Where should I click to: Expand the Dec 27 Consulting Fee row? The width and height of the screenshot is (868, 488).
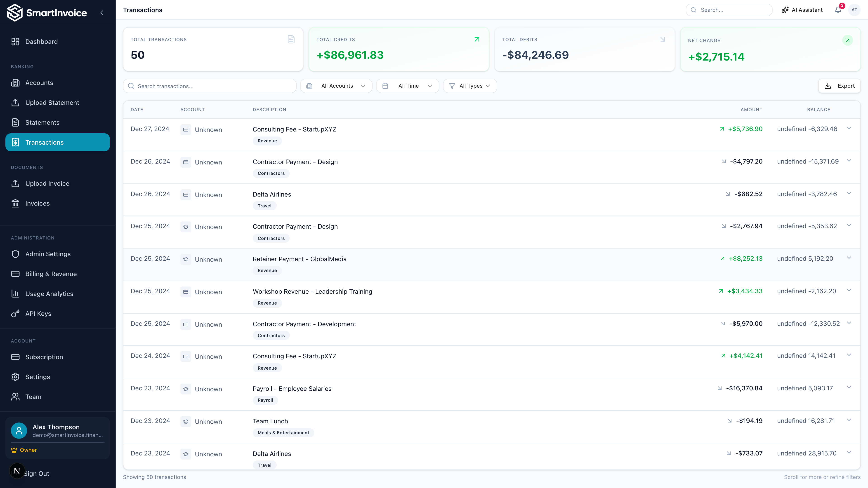click(x=849, y=128)
